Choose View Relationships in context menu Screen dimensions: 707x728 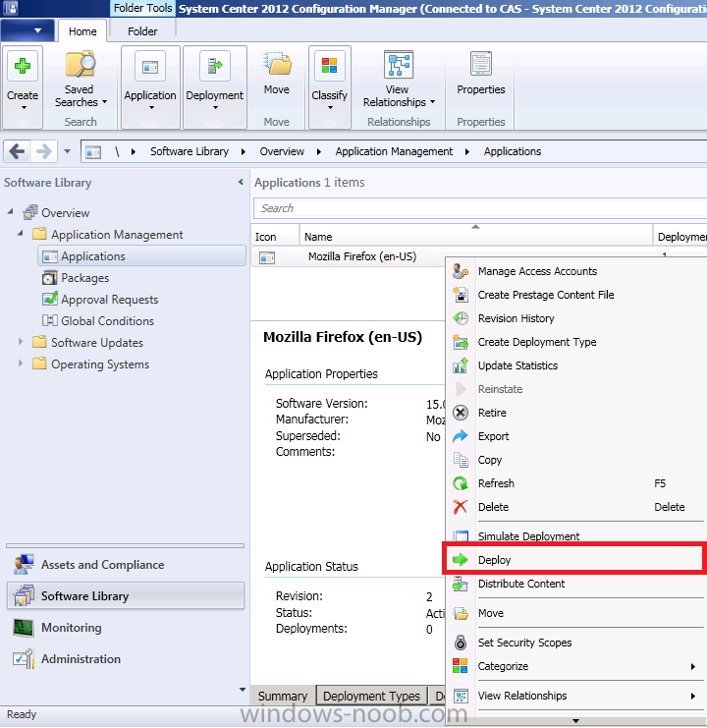575,696
